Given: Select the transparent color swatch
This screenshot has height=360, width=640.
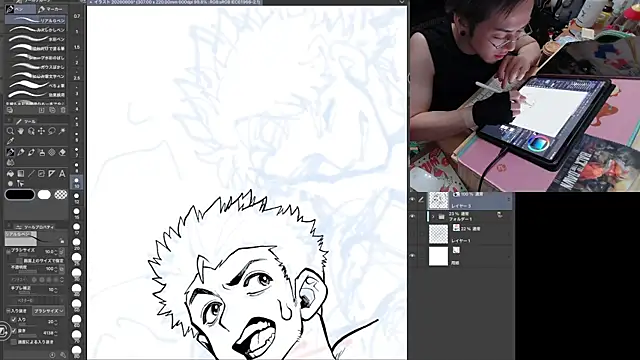Looking at the screenshot, I should click(x=61, y=195).
